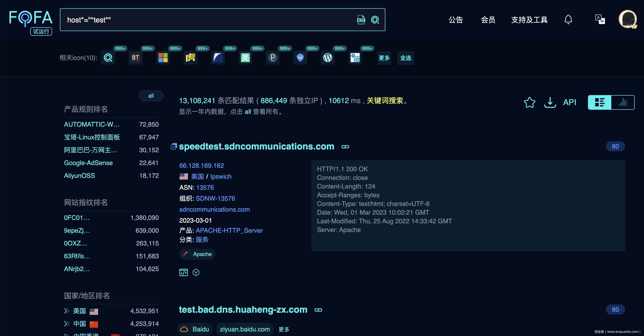Select the WordPress related icon
Screen dimensions: 644x336
(327, 58)
